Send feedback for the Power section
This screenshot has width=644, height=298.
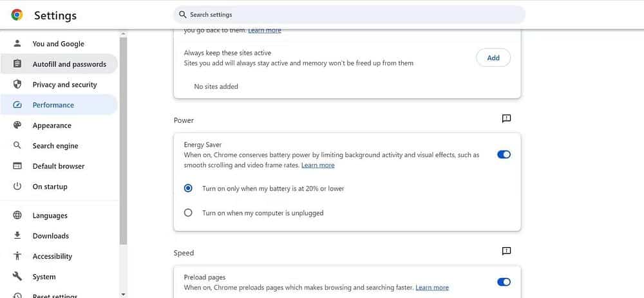pyautogui.click(x=506, y=118)
